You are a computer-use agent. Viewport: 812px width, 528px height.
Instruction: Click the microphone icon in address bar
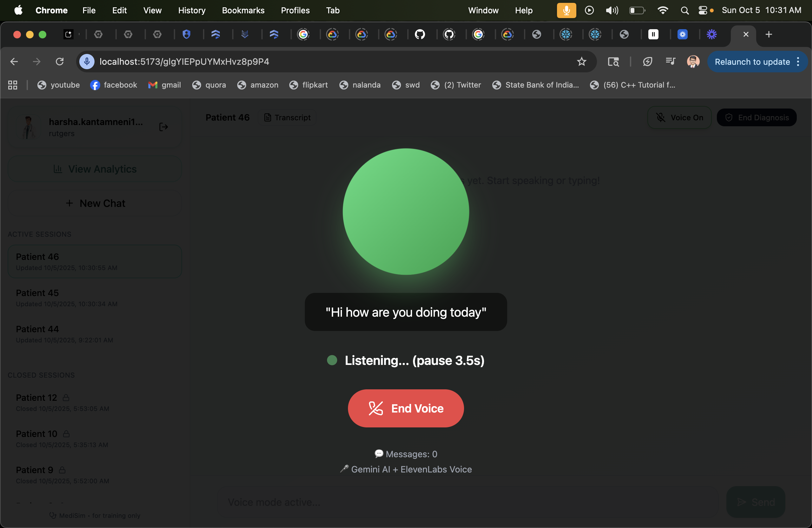pyautogui.click(x=87, y=62)
